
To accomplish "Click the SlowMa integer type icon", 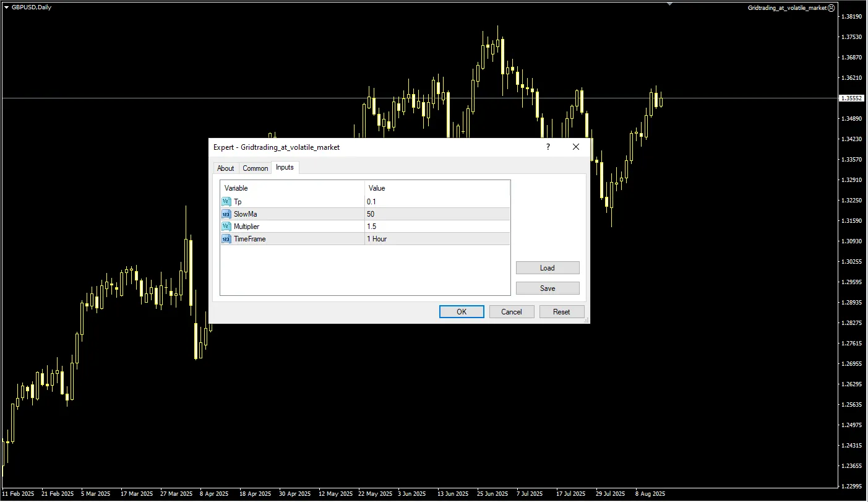I will pyautogui.click(x=226, y=214).
